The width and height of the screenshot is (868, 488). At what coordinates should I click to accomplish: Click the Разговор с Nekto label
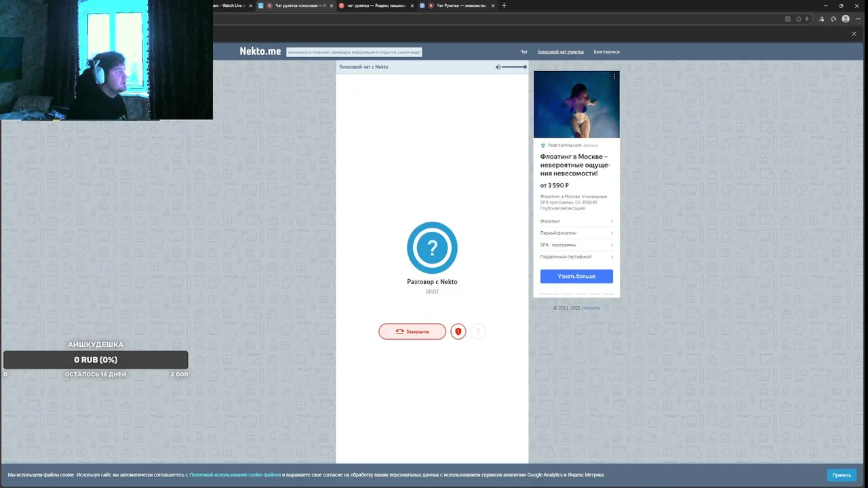432,282
